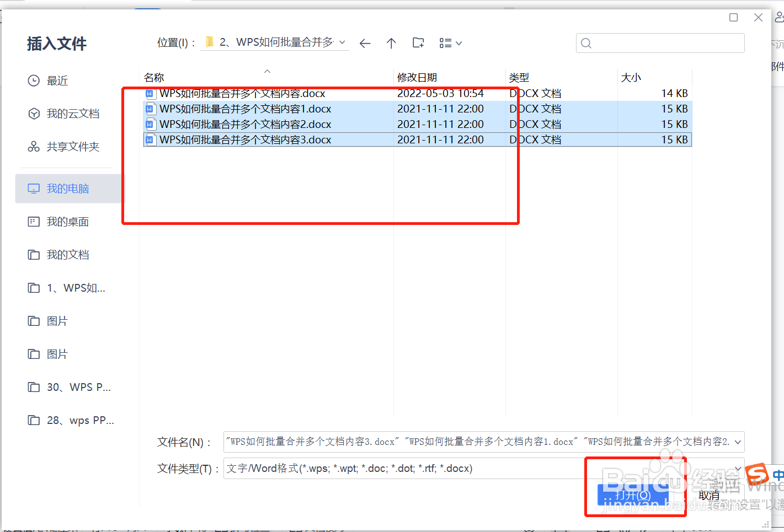Image resolution: width=784 pixels, height=532 pixels.
Task: Select 我的电脑 in the sidebar
Action: click(x=69, y=189)
